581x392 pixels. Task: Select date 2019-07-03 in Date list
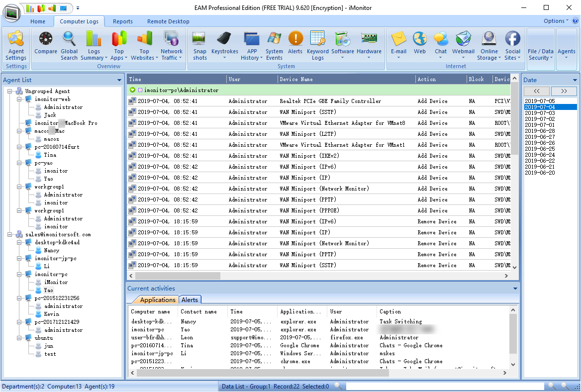[540, 112]
